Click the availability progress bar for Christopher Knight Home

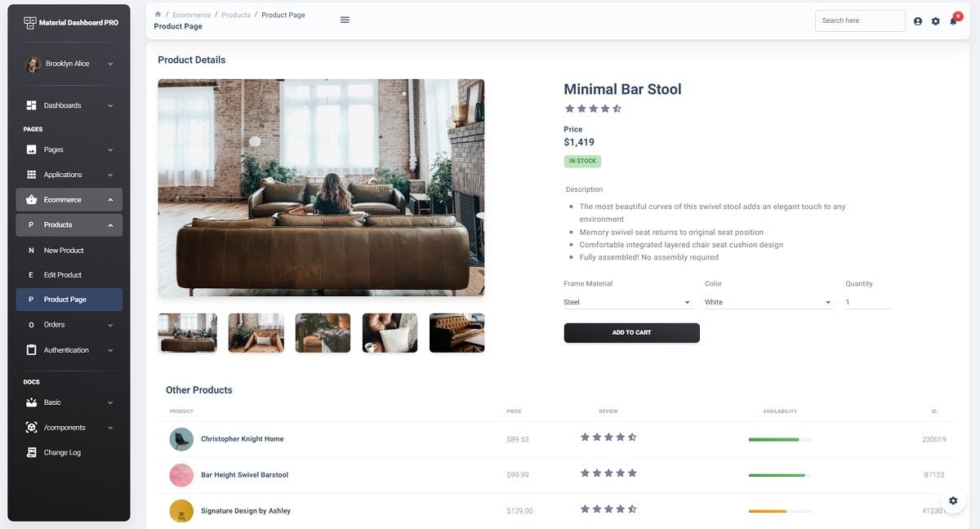778,438
